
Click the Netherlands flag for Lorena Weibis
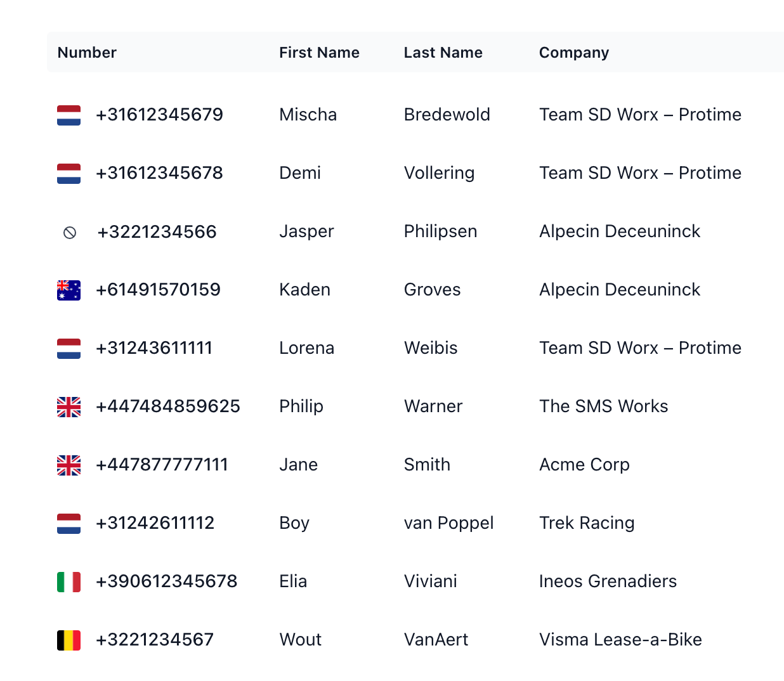tap(69, 349)
